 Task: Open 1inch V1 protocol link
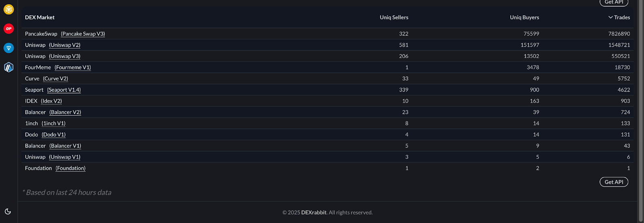tap(54, 123)
